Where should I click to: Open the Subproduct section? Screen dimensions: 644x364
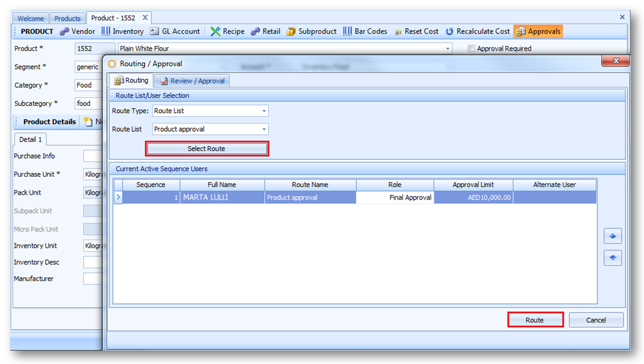(291, 32)
